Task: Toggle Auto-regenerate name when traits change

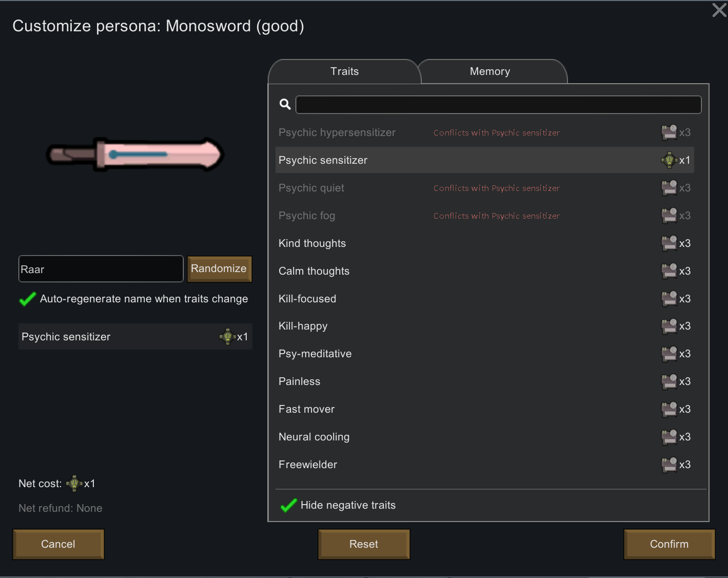Action: pos(27,299)
